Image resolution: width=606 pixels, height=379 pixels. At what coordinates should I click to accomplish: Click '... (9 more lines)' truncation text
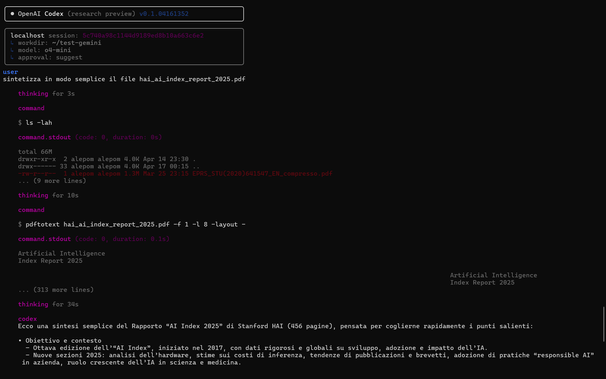click(52, 181)
